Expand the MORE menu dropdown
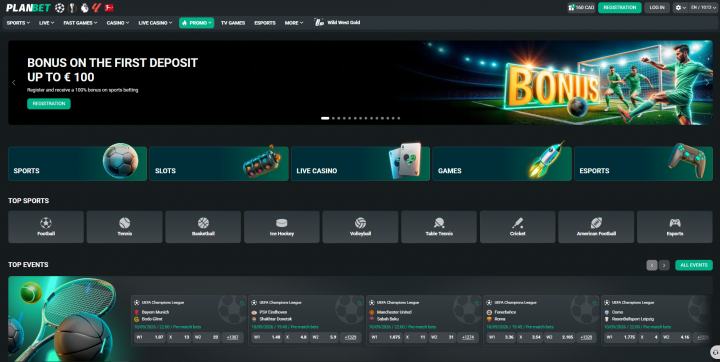Screen dimensions: 720x362 pos(294,23)
